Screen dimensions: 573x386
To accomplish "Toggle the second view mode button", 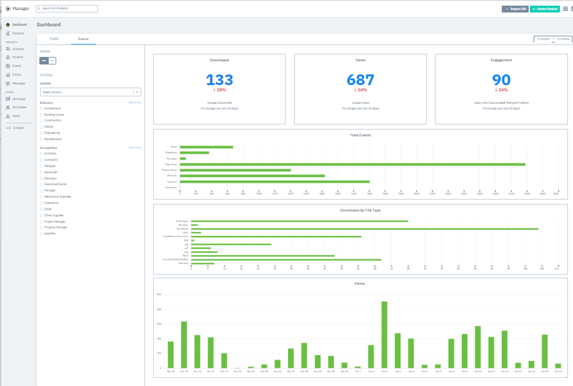I will tap(52, 61).
